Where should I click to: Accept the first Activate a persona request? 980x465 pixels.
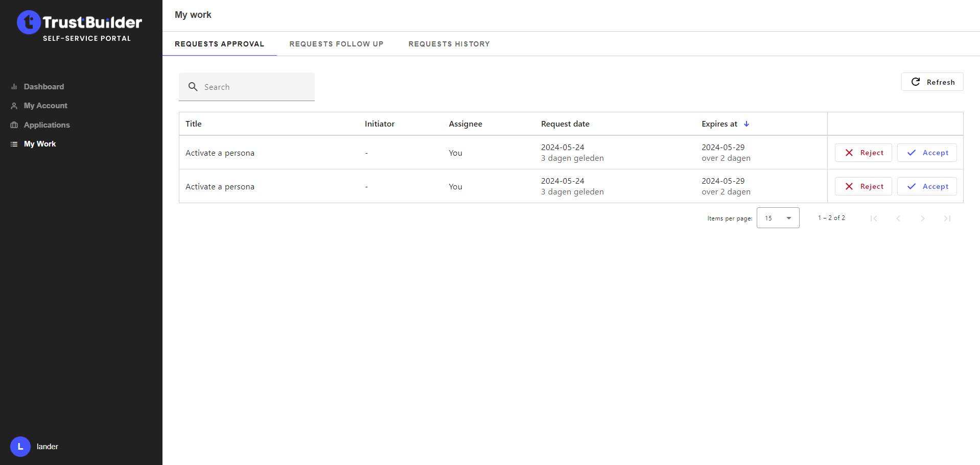927,153
